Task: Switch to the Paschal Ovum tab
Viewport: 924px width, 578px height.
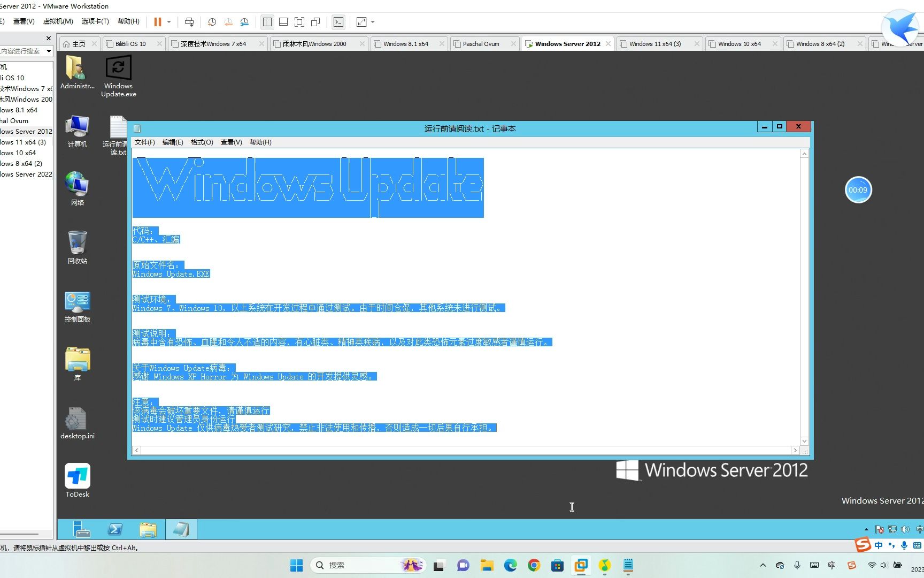Action: click(x=481, y=44)
